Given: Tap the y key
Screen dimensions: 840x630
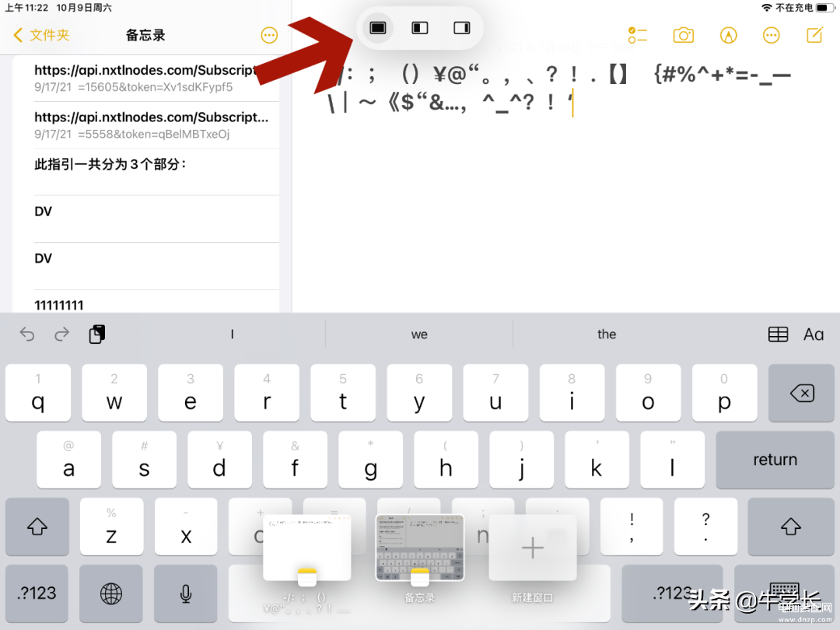Looking at the screenshot, I should (419, 393).
